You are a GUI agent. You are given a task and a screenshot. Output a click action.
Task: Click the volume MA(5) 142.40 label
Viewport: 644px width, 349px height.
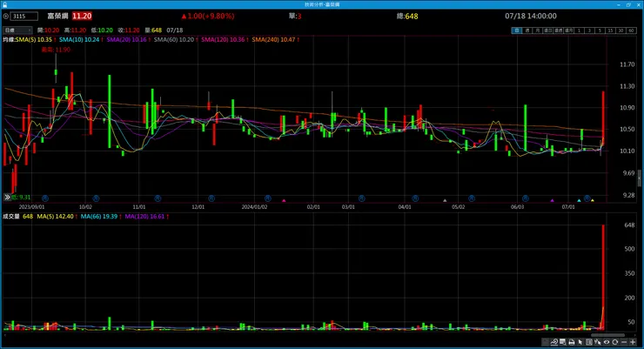pos(55,217)
